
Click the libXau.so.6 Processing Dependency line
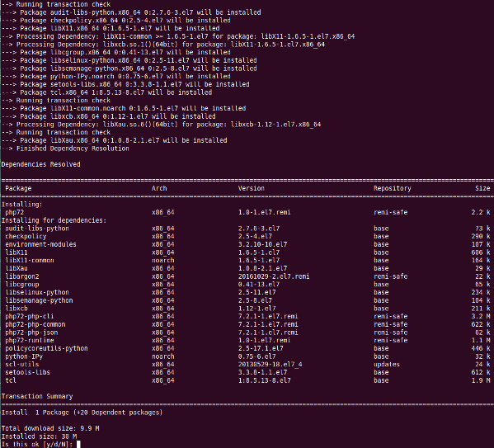[x=161, y=125]
